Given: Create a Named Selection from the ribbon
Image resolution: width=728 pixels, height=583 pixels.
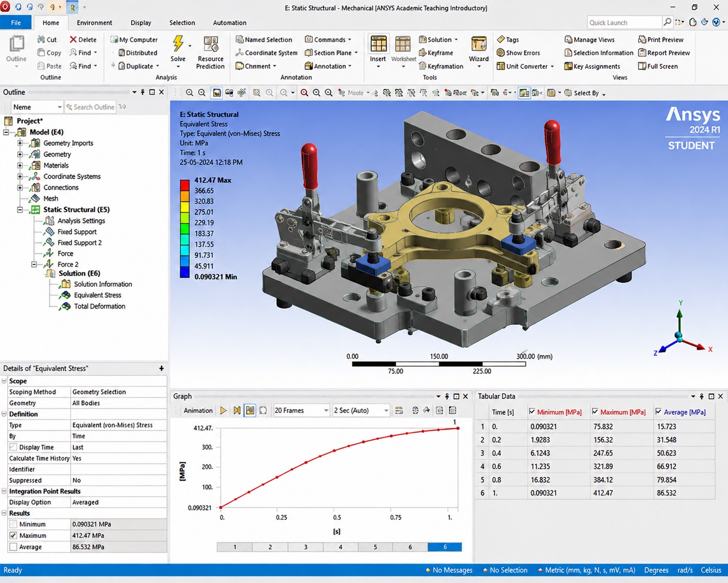Looking at the screenshot, I should [264, 39].
